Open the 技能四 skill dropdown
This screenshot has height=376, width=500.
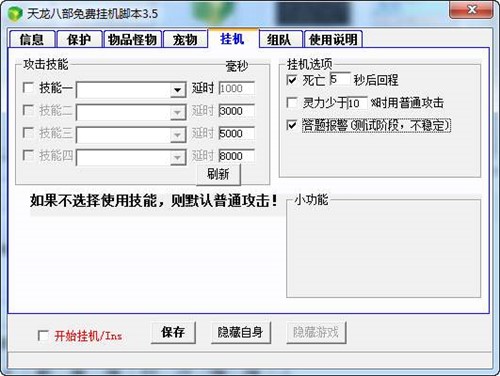[178, 157]
